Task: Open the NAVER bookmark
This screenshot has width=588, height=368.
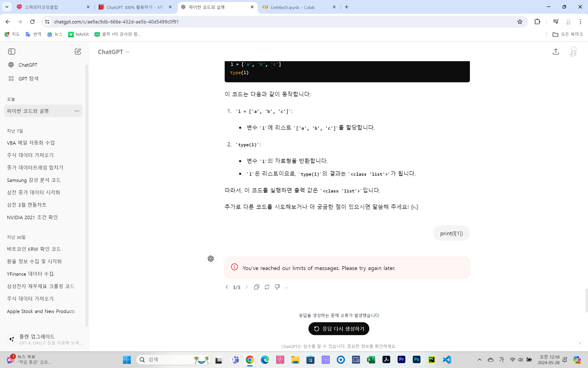Action: point(79,34)
